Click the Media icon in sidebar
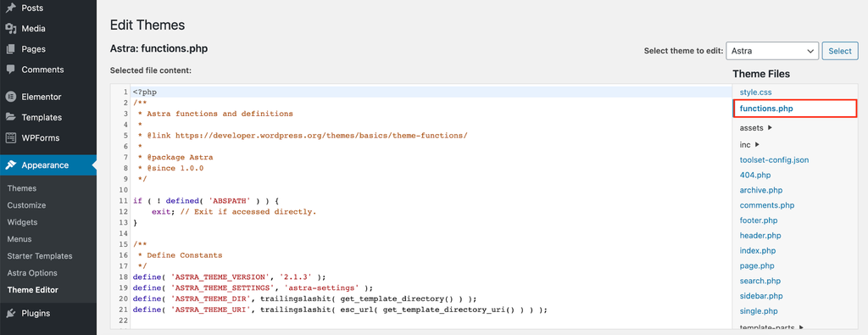 pyautogui.click(x=10, y=29)
